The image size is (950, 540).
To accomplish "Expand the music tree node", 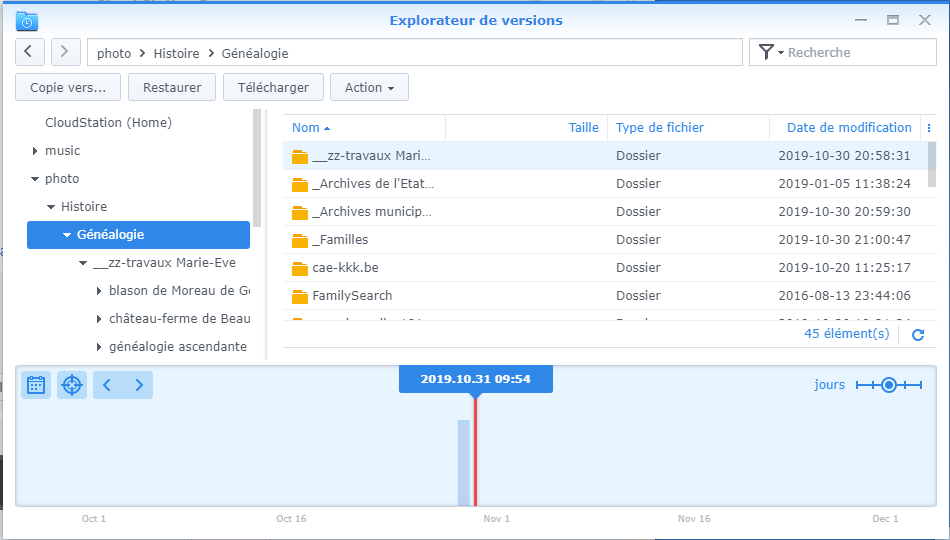I will pyautogui.click(x=35, y=151).
